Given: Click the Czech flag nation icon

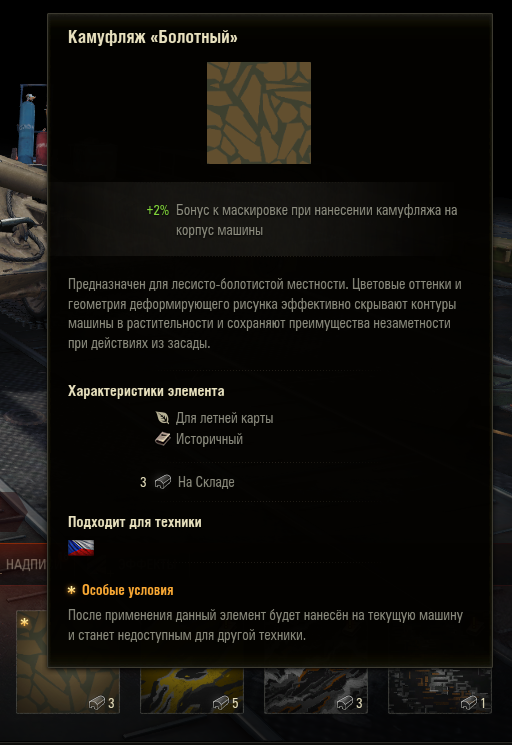Looking at the screenshot, I should coord(81,547).
